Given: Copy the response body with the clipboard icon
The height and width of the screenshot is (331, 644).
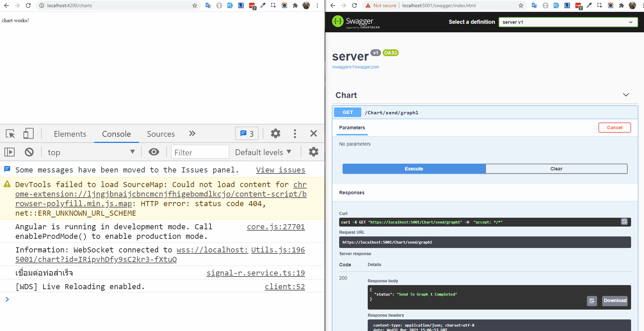Looking at the screenshot, I should 592,301.
